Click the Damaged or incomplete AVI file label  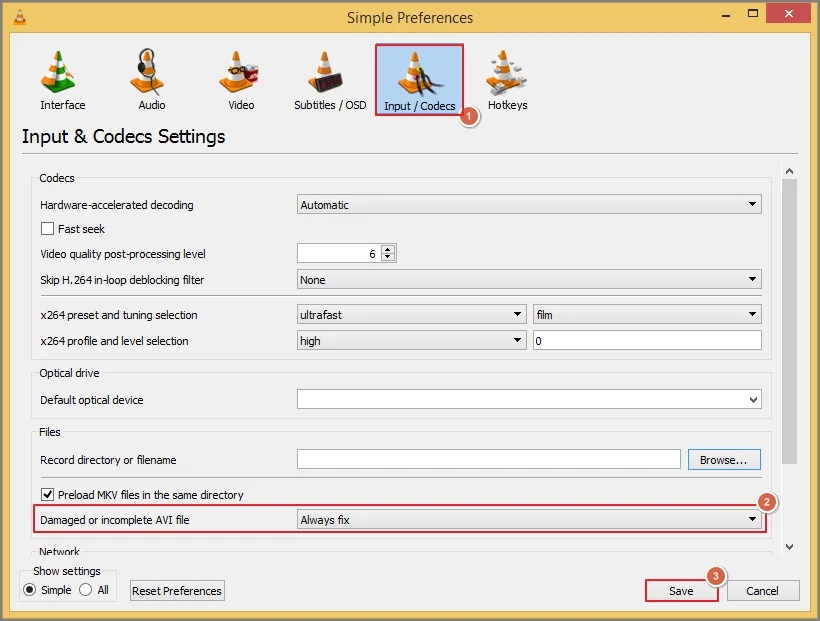point(115,520)
